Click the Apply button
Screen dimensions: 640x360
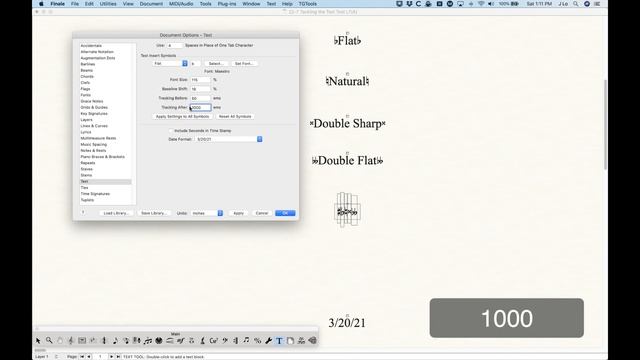click(238, 213)
